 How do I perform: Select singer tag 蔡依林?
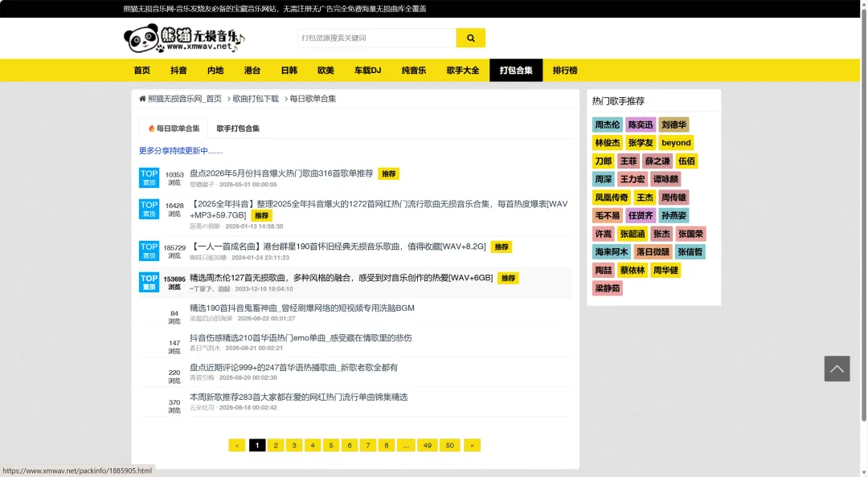[633, 271]
